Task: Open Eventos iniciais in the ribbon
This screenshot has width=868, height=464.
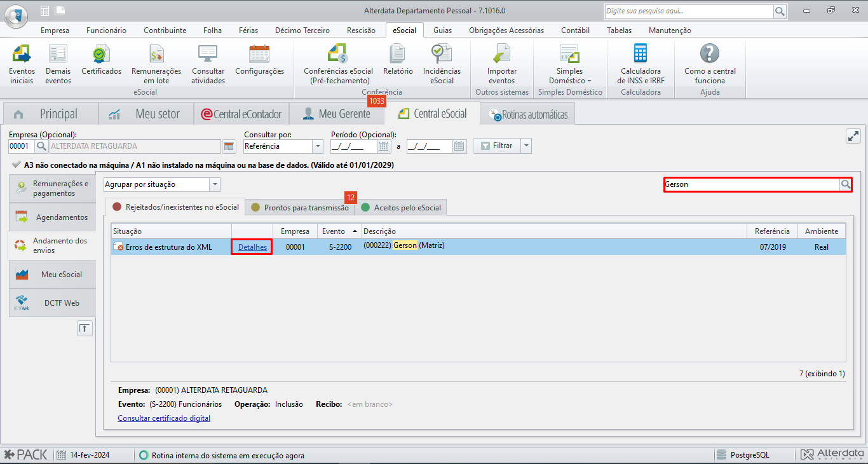Action: (22, 64)
